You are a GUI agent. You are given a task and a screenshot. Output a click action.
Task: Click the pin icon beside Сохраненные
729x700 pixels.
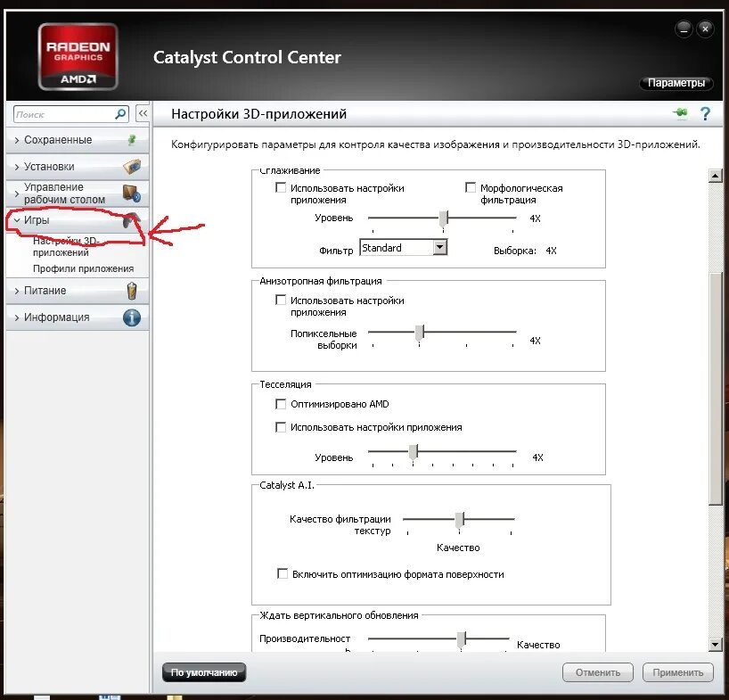coord(132,139)
